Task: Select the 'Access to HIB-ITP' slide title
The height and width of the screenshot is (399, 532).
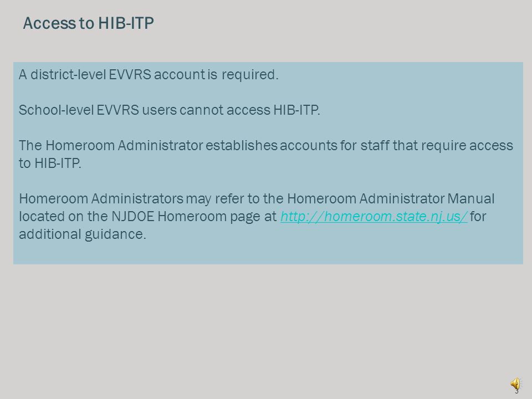Action: (88, 23)
